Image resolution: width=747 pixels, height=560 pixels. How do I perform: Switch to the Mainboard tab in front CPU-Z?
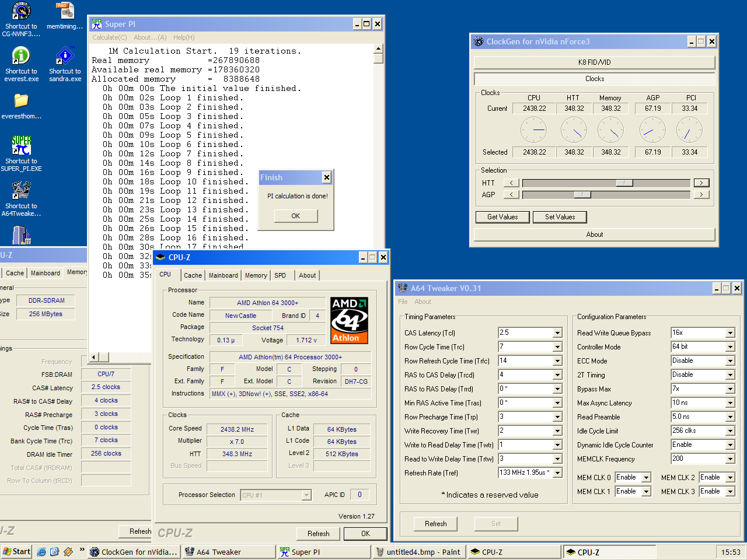click(x=224, y=275)
